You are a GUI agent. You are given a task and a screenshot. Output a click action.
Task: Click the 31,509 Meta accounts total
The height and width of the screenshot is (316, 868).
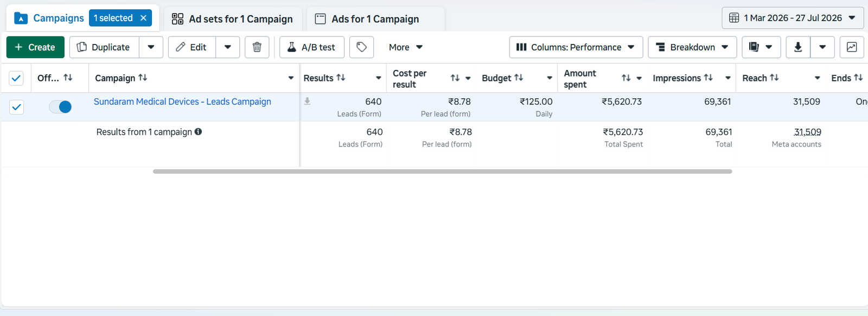pyautogui.click(x=807, y=132)
